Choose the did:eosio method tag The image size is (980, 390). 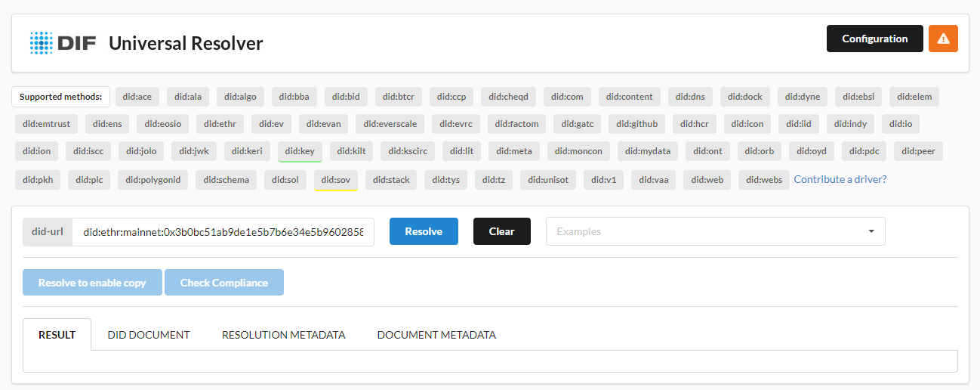(x=164, y=124)
